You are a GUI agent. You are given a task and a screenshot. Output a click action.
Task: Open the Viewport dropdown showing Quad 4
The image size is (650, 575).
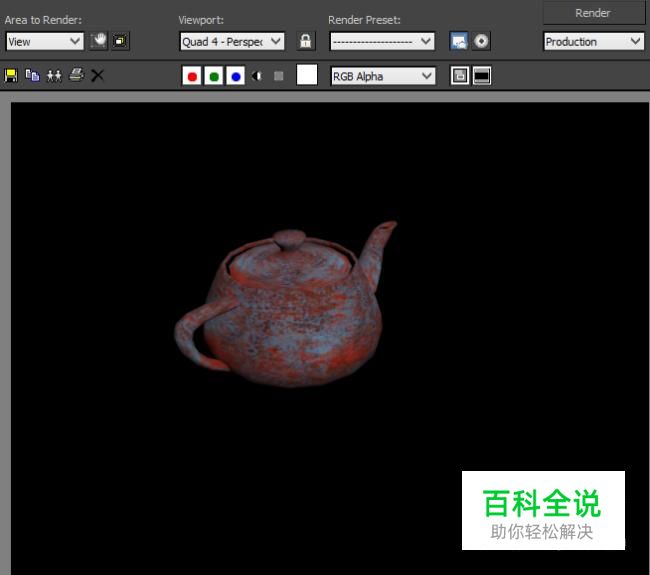[x=232, y=41]
